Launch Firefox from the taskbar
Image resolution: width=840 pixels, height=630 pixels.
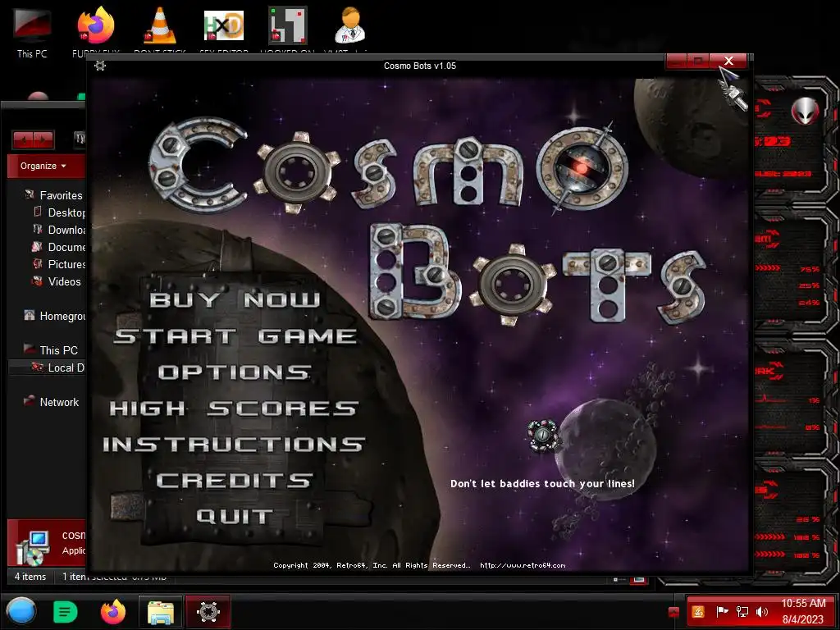[113, 611]
